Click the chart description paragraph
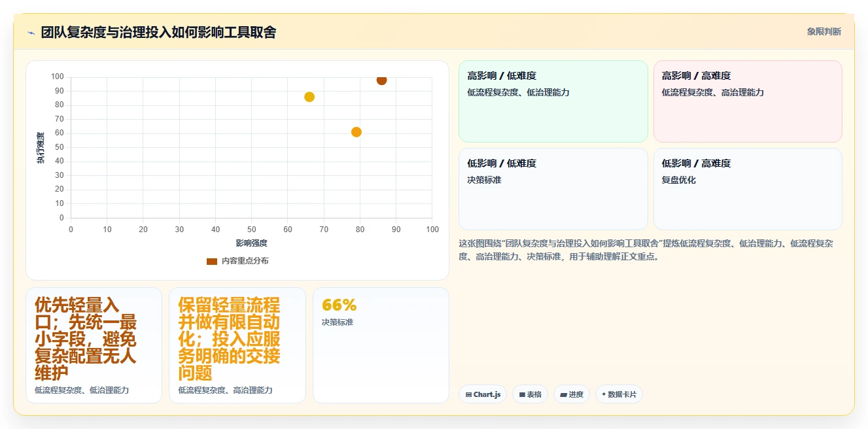This screenshot has height=429, width=868. [x=646, y=250]
